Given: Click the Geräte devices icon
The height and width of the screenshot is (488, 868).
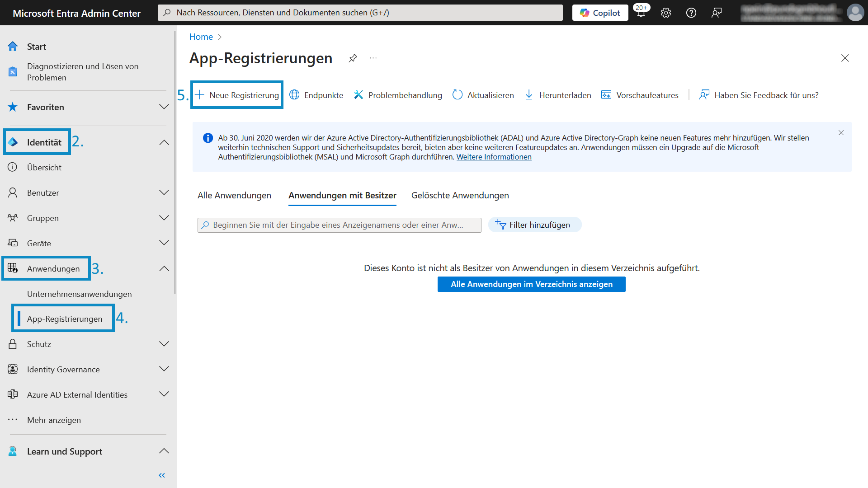Looking at the screenshot, I should [x=13, y=243].
